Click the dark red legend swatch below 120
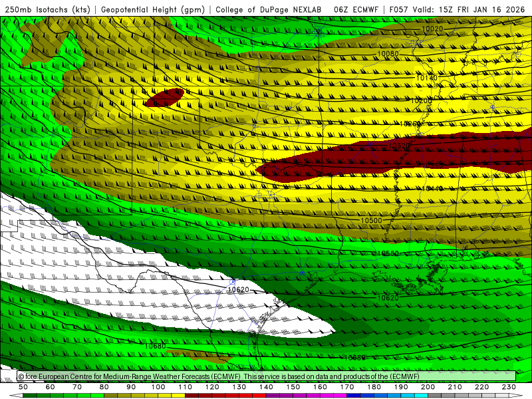Screen dimensions: 532x399 click(x=205, y=396)
